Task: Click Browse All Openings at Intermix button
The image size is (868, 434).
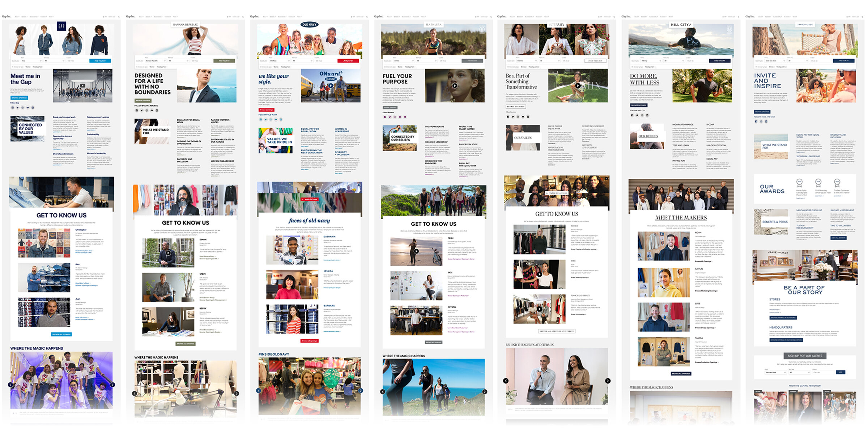Action: coord(557,331)
